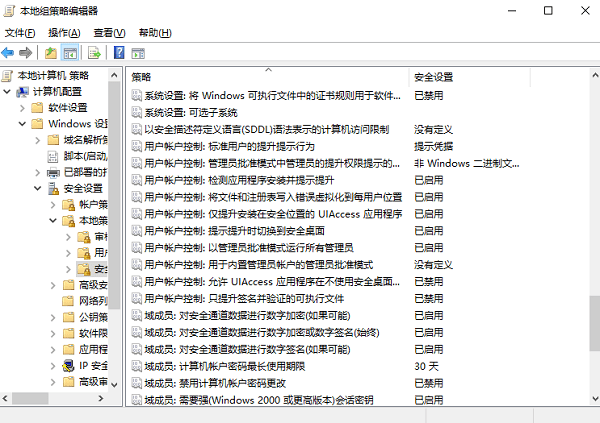Click the 帐户策 locked folder icon

[x=68, y=205]
